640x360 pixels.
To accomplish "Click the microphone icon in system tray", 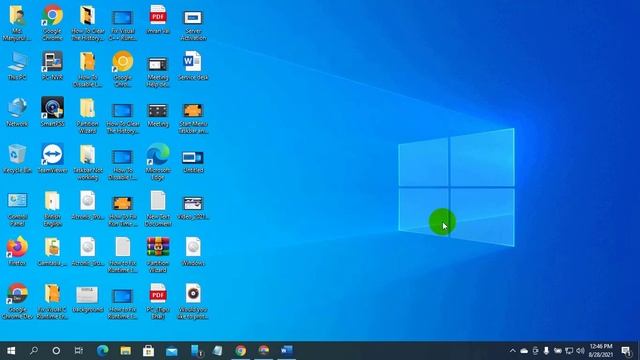I will point(546,351).
